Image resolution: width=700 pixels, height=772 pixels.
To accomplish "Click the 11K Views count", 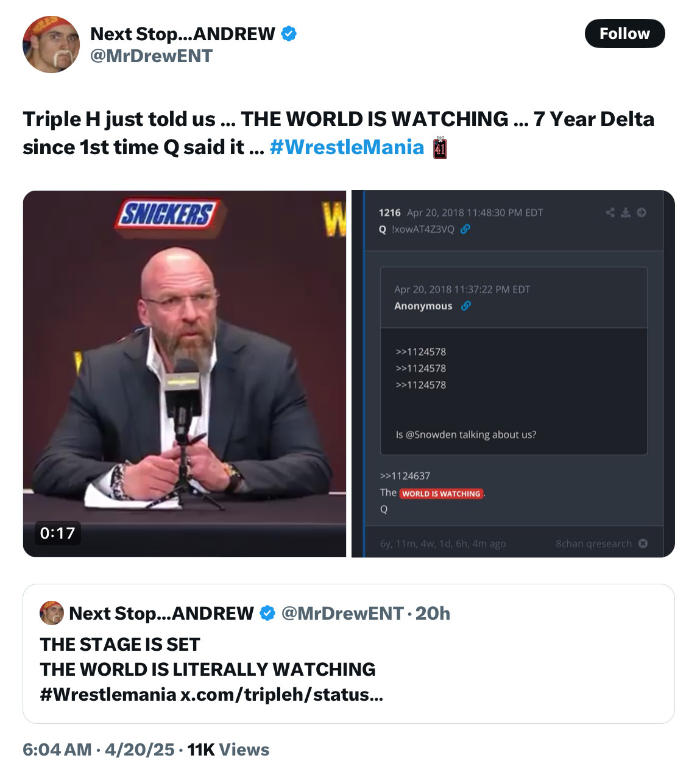I will [x=228, y=749].
